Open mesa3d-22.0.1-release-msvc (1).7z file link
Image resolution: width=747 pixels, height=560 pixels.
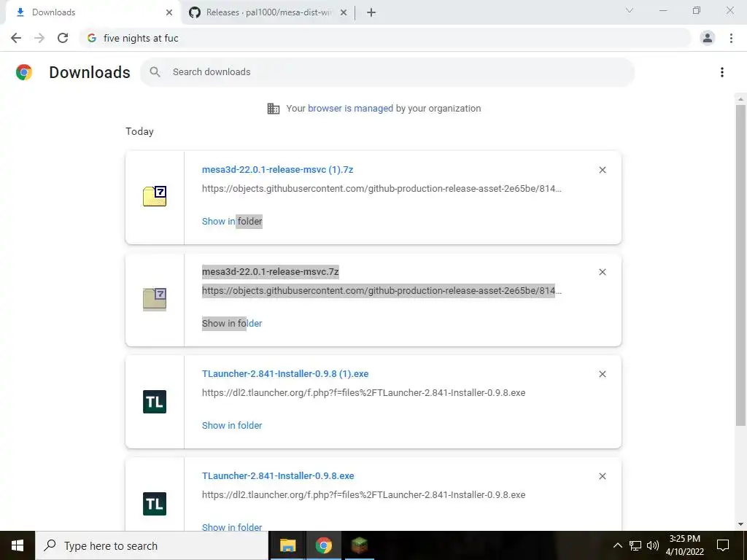click(277, 169)
